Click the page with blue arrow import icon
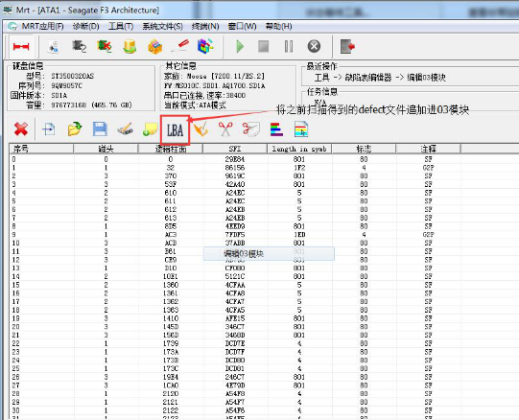Viewport: 519px width, 420px height. tap(49, 129)
